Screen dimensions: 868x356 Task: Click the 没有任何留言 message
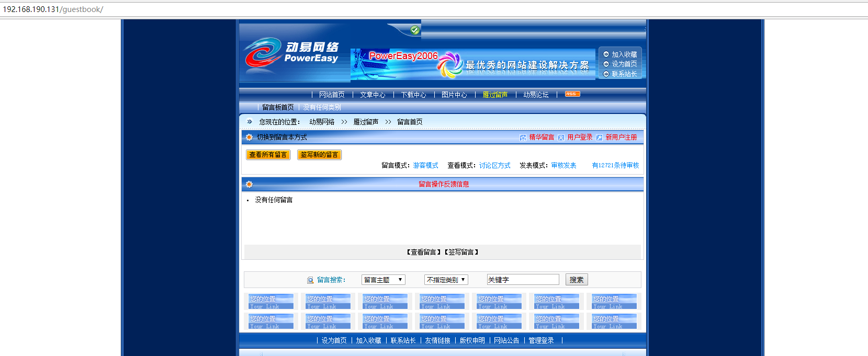tap(274, 200)
